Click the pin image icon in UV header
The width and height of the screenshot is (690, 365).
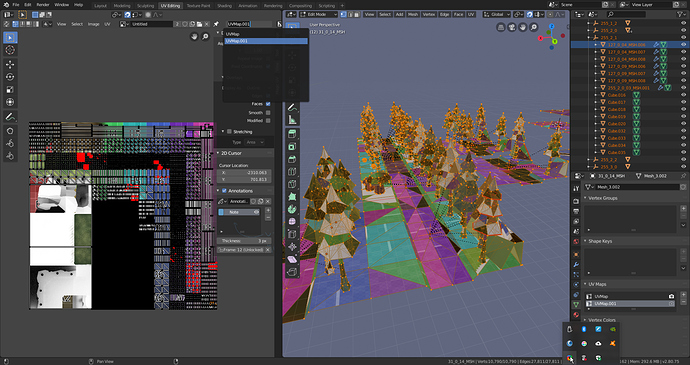pos(216,24)
